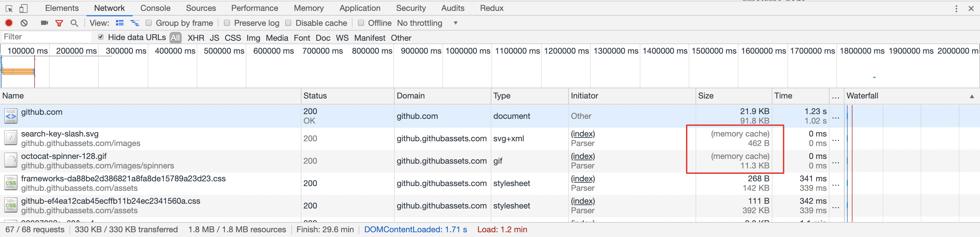Open DevTools three-dot customize menu
Image resolution: width=980 pixels, height=237 pixels.
956,9
